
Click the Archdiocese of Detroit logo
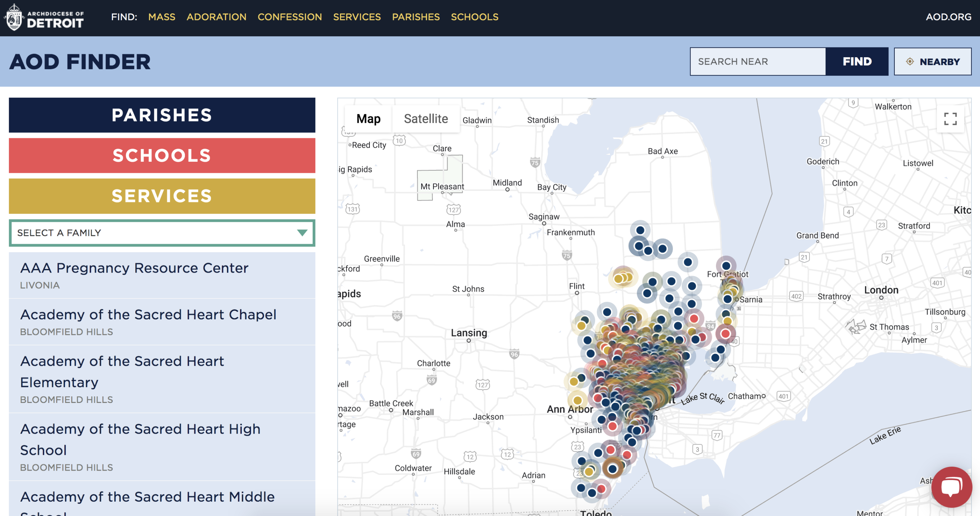[x=44, y=18]
